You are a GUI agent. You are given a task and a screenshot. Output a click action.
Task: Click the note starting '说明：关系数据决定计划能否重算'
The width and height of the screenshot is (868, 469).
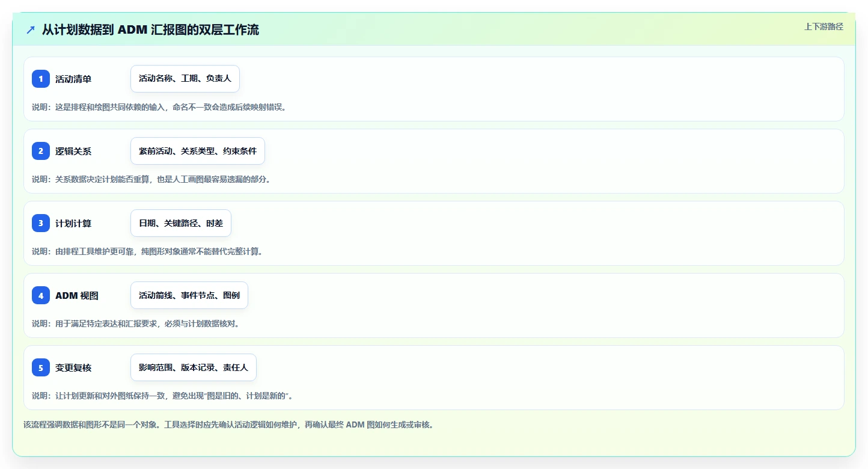coord(151,179)
